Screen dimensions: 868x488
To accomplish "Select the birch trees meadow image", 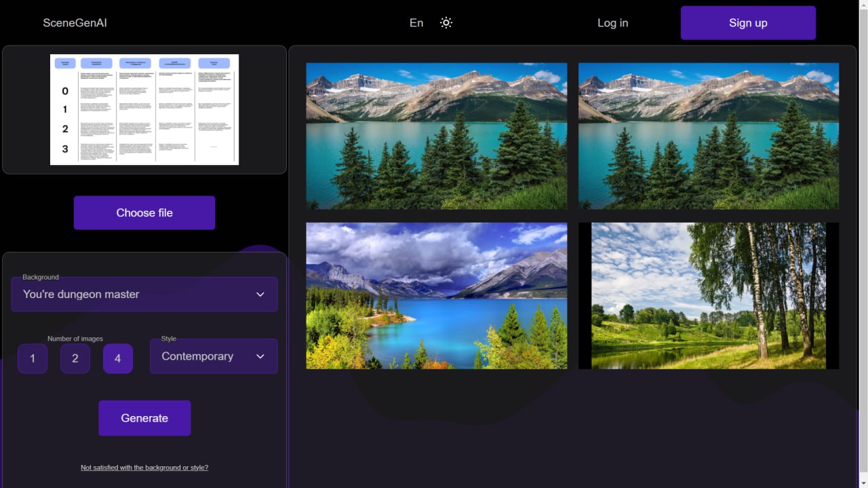I will [x=709, y=296].
